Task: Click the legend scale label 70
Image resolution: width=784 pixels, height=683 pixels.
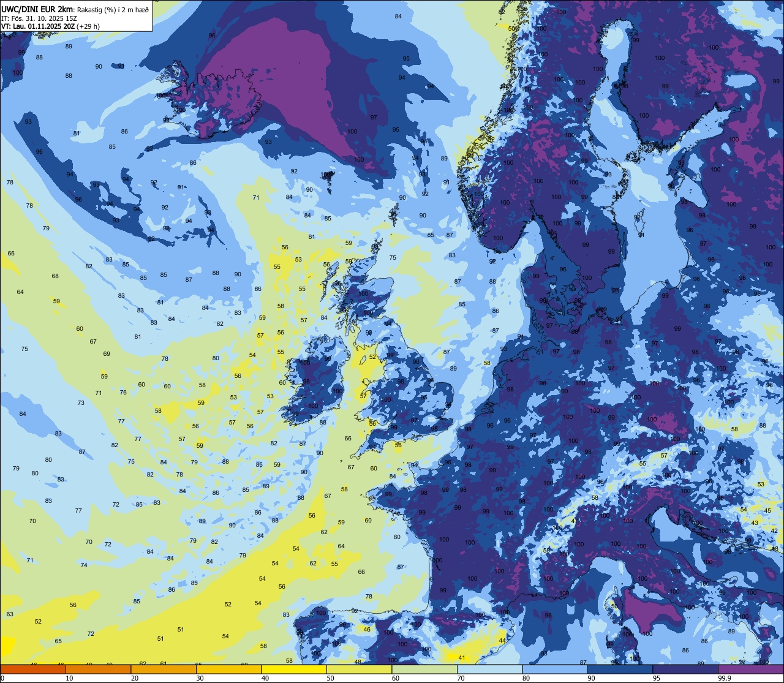Action: click(x=461, y=678)
